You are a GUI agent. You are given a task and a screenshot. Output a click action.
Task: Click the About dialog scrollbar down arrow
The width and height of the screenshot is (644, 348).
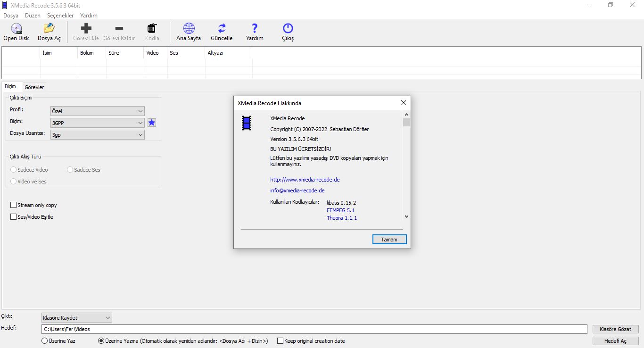click(x=406, y=216)
